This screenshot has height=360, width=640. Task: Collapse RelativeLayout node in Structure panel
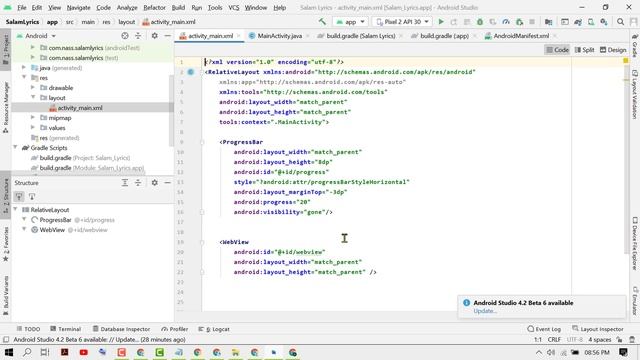click(x=16, y=210)
